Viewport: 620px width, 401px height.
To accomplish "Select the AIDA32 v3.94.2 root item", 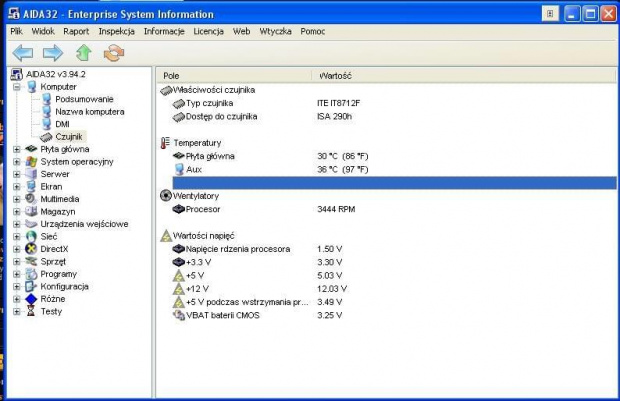I will pos(55,74).
